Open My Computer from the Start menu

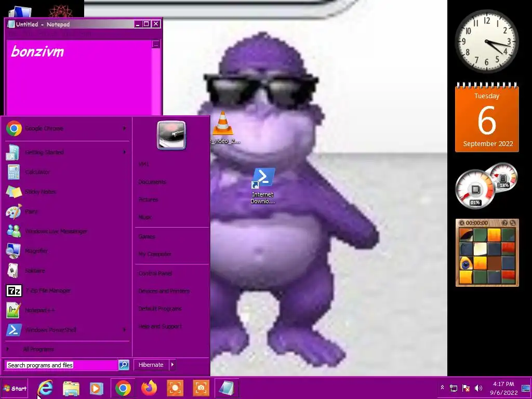coord(155,254)
